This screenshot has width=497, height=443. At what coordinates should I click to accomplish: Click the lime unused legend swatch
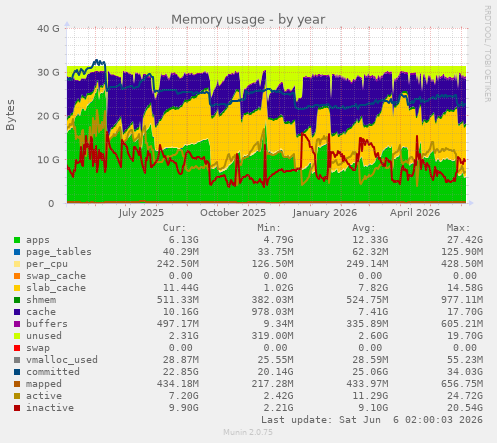click(x=17, y=336)
